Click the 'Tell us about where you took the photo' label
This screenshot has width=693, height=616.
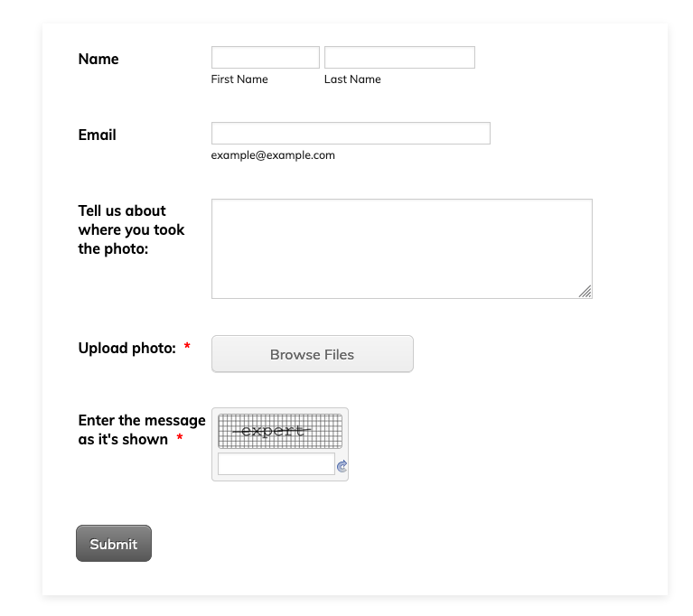[x=131, y=229]
